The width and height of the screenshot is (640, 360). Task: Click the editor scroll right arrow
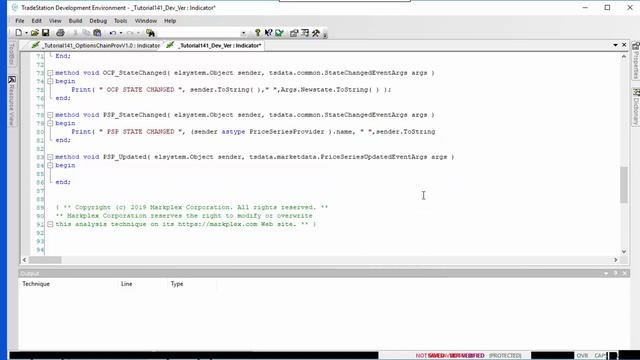[616, 260]
